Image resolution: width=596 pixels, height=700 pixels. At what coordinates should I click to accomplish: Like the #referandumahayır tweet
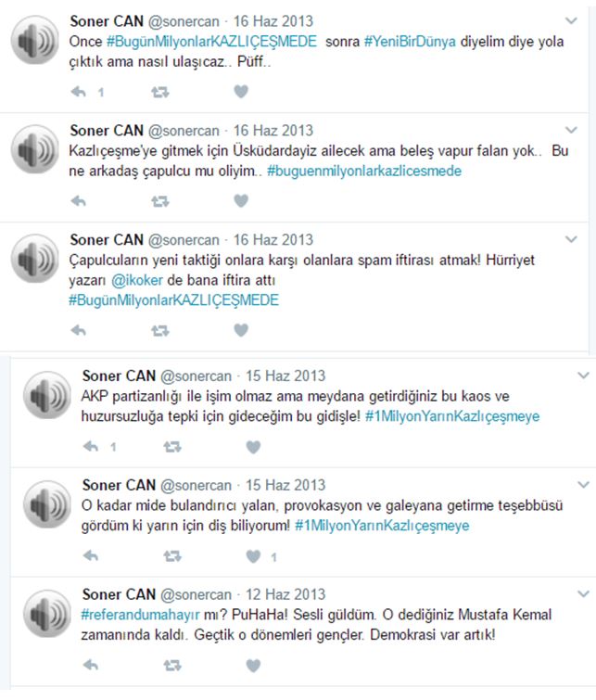(254, 666)
